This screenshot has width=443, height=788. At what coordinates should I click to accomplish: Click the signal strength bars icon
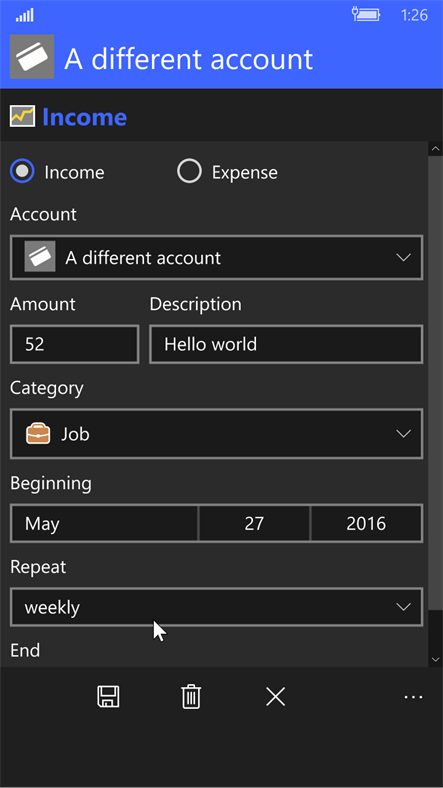pyautogui.click(x=25, y=16)
